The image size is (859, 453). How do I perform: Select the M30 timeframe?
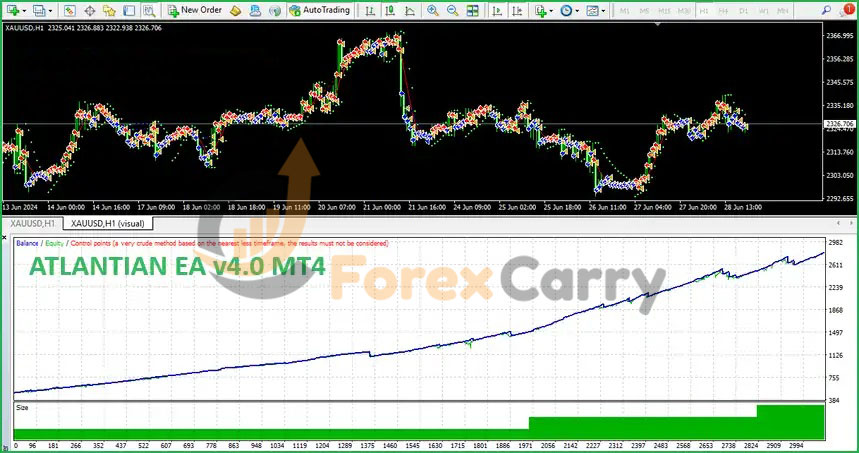[x=684, y=10]
